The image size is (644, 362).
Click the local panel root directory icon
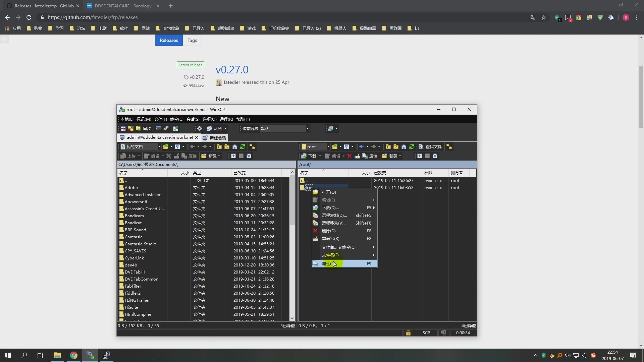tap(227, 146)
